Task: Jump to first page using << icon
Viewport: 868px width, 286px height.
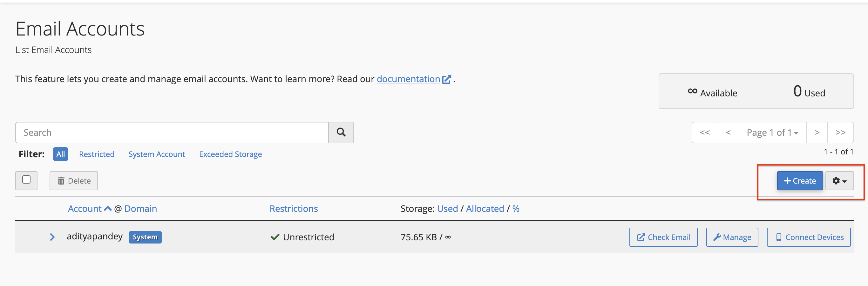Action: pyautogui.click(x=705, y=132)
